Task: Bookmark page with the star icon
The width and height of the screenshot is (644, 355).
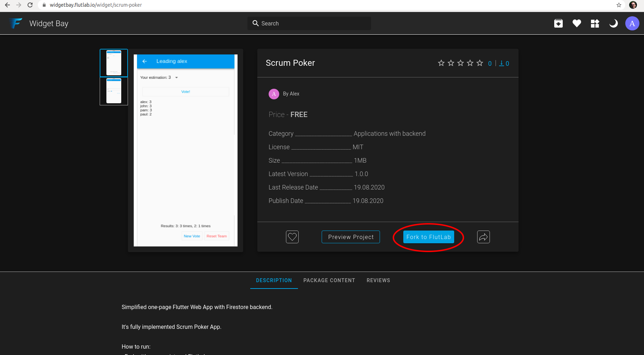Action: 619,5
